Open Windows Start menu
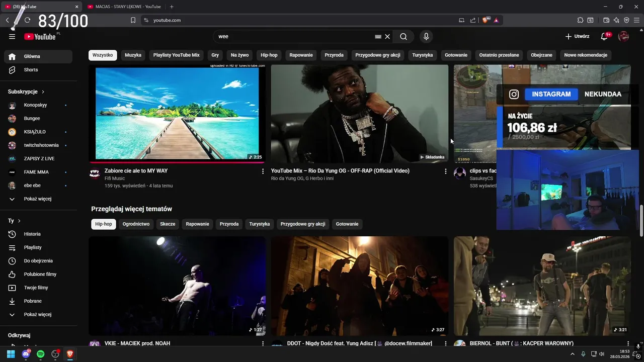Viewport: 644px width, 362px height. (x=11, y=354)
